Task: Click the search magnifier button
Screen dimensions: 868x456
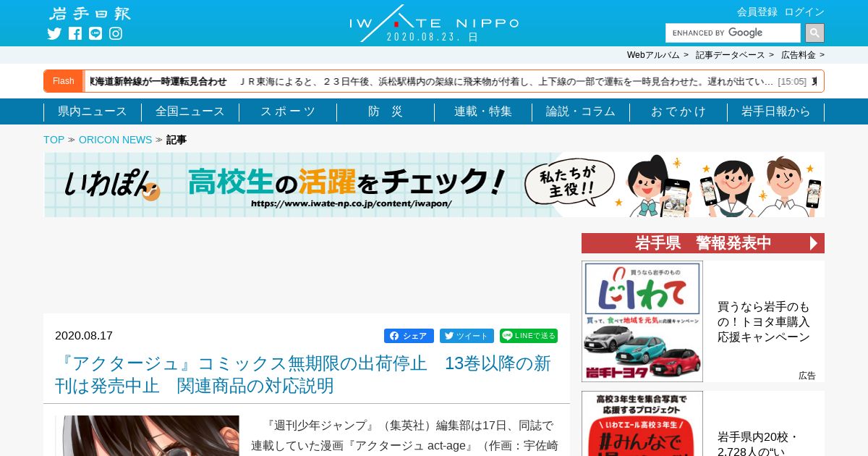Action: point(814,33)
